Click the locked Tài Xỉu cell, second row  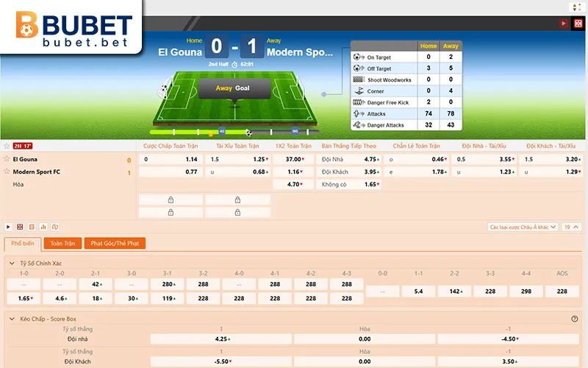coord(237,213)
